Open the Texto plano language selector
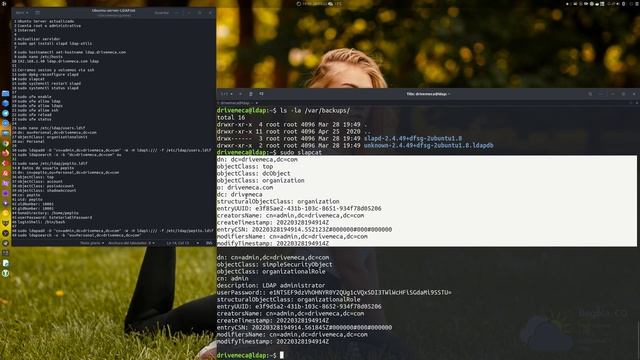The width and height of the screenshot is (640, 360). [x=92, y=243]
